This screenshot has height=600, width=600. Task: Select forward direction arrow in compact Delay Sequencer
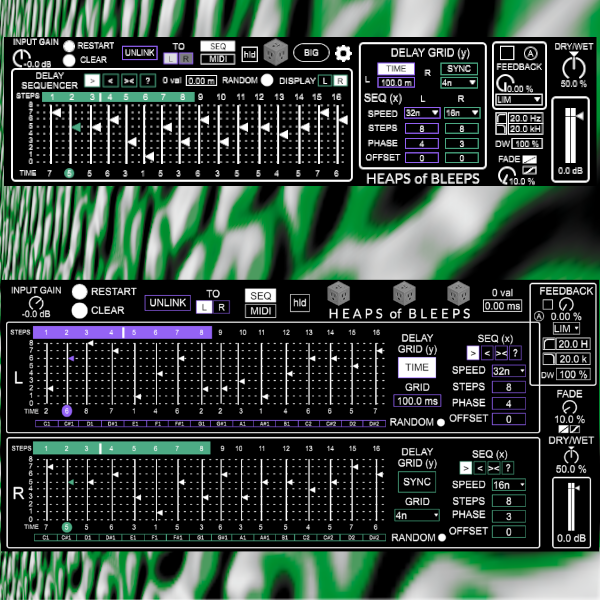(x=92, y=81)
